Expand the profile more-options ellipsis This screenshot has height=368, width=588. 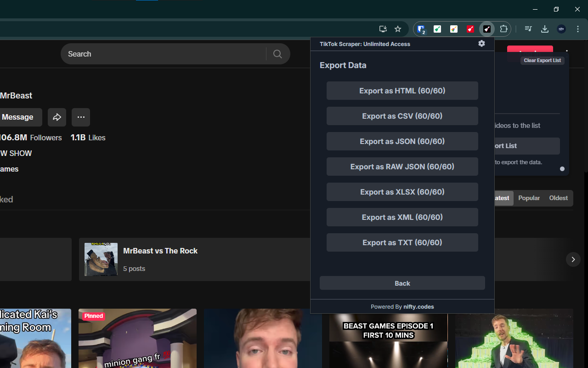[x=81, y=117]
